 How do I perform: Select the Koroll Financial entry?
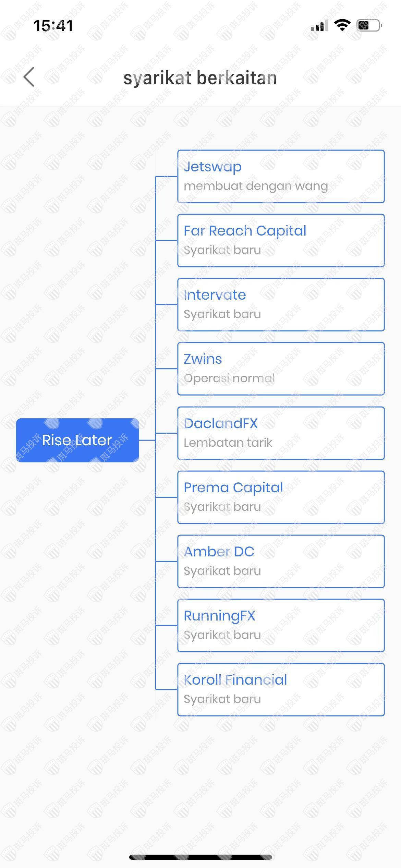pyautogui.click(x=281, y=689)
